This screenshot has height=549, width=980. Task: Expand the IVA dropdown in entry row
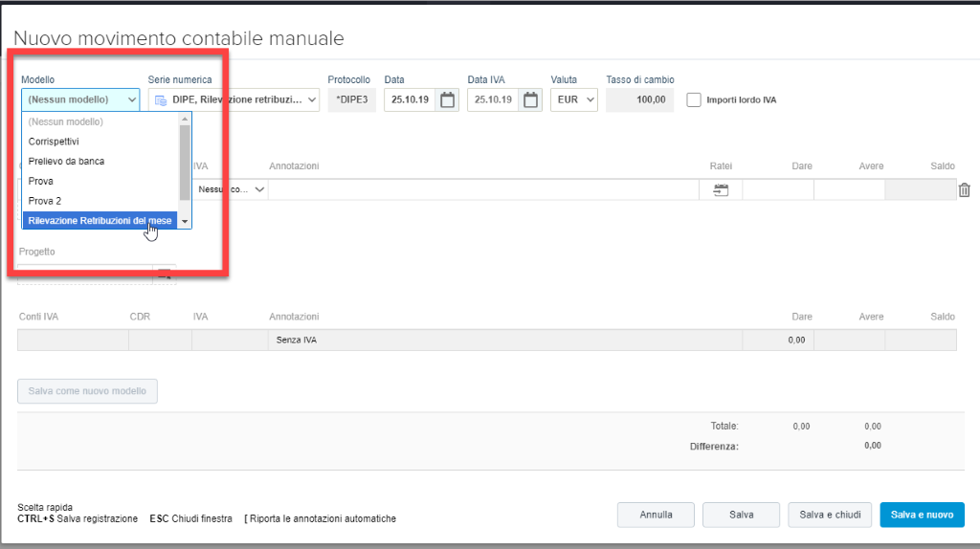coord(259,190)
